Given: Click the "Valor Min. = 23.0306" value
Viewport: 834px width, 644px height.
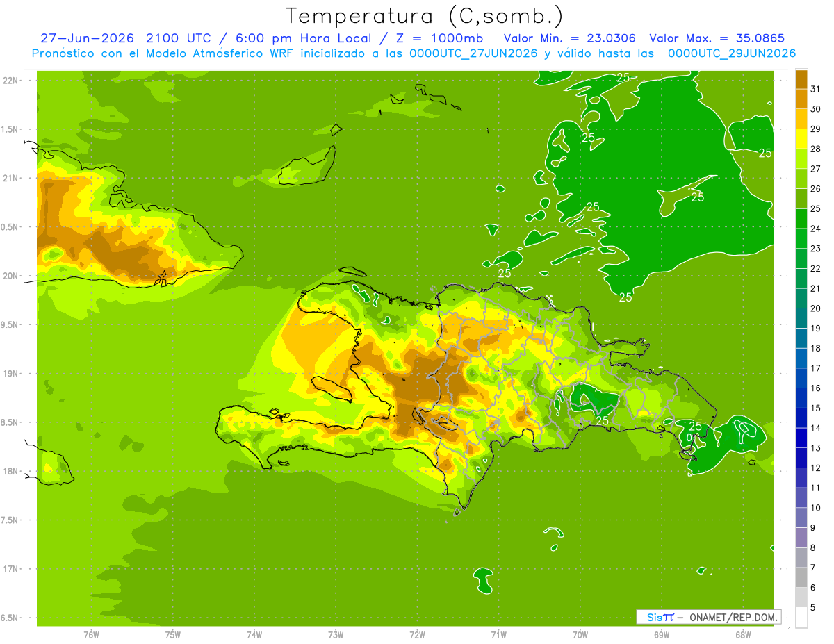Looking at the screenshot, I should pyautogui.click(x=569, y=38).
